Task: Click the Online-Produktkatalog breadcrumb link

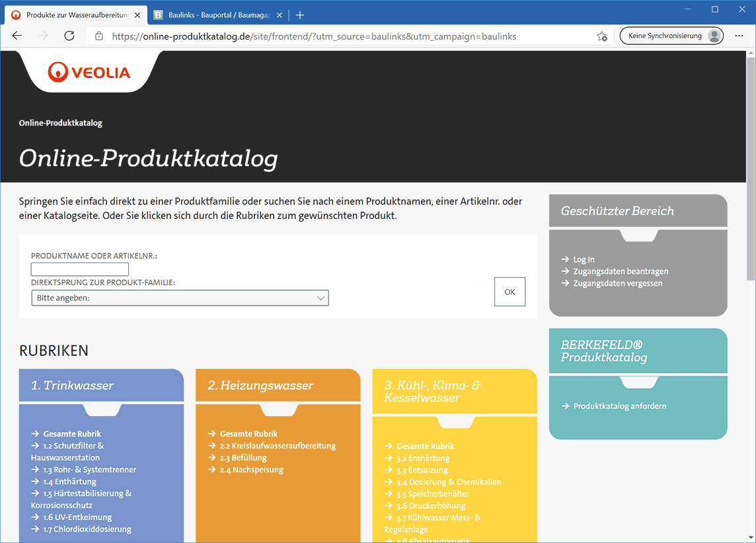Action: pos(61,123)
